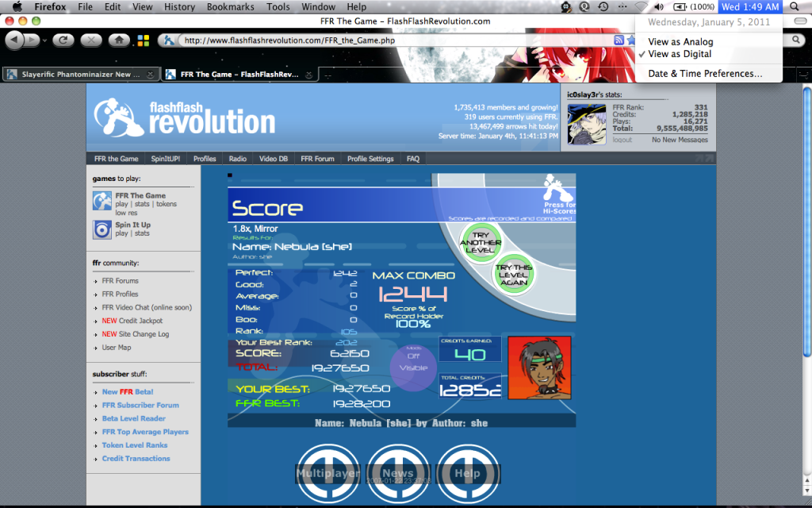812x508 pixels.
Task: Reload the page with the toolbar refresh button
Action: pyautogui.click(x=65, y=40)
